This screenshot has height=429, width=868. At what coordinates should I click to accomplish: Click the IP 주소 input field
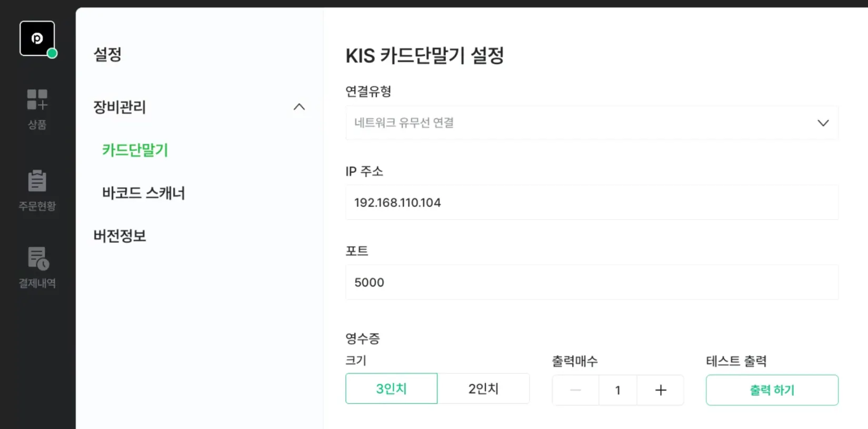tap(592, 202)
